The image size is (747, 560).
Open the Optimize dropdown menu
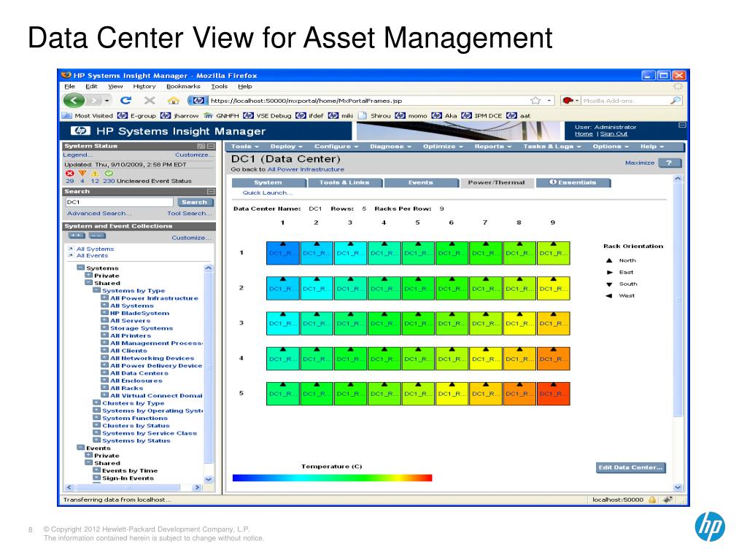coord(443,147)
